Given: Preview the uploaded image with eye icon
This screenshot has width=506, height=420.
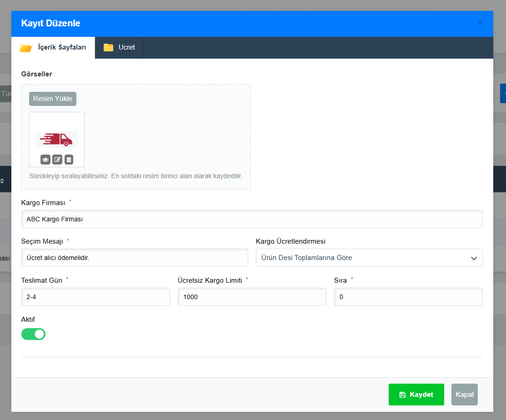Looking at the screenshot, I should click(45, 160).
